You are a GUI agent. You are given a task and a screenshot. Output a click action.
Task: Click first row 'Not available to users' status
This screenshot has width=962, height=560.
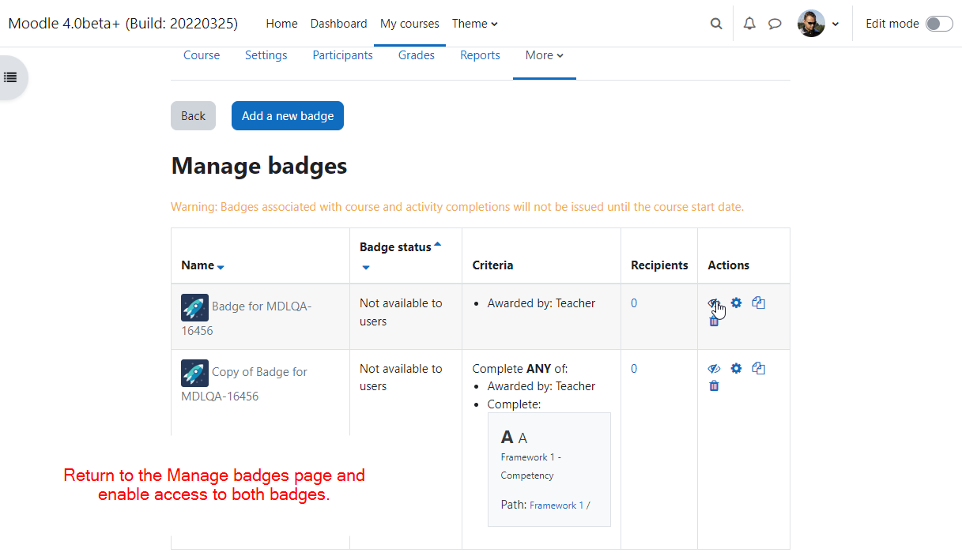point(401,312)
